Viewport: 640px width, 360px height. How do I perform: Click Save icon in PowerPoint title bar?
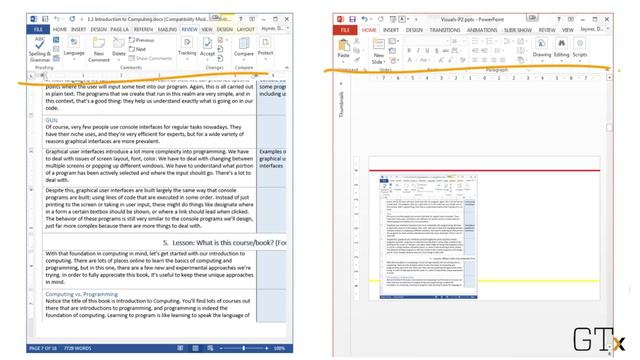point(352,19)
